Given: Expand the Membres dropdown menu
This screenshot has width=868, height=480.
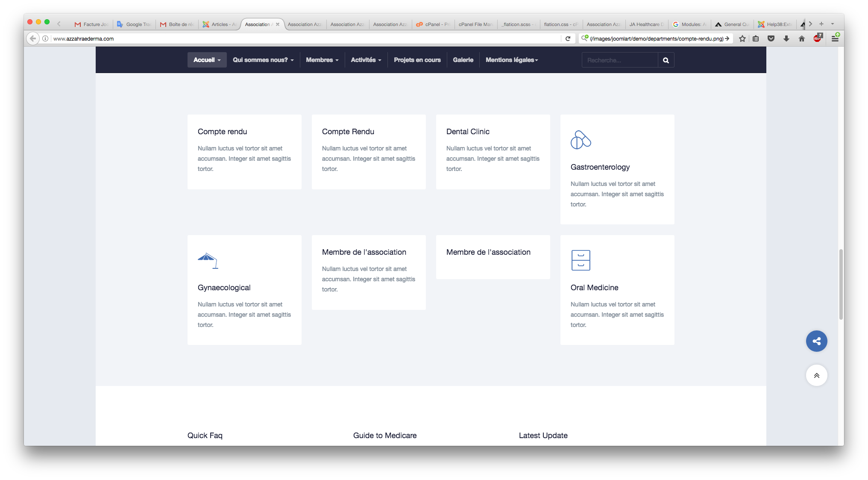Looking at the screenshot, I should point(322,60).
